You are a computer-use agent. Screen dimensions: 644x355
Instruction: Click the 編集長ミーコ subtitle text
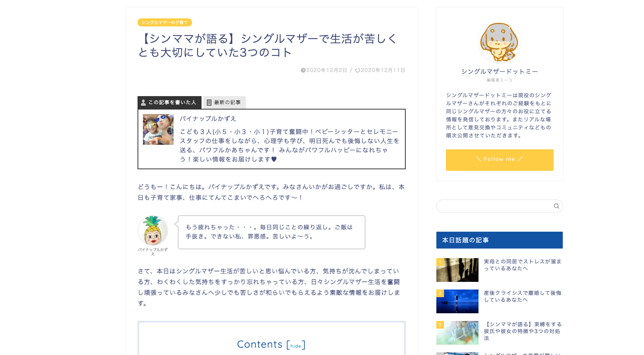click(x=500, y=80)
